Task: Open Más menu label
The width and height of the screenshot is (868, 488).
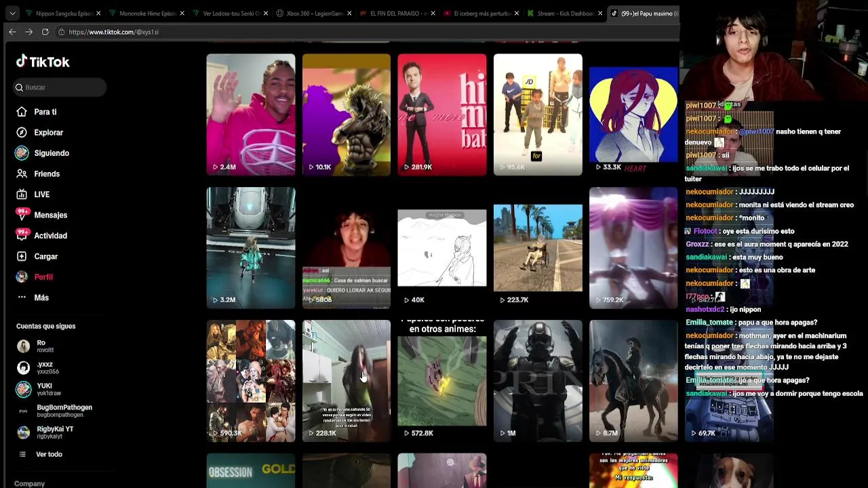Action: (x=41, y=298)
